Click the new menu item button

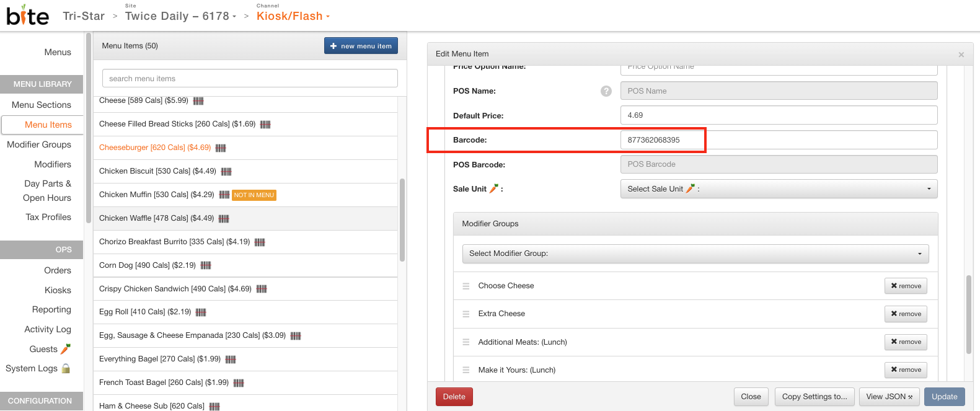point(361,46)
